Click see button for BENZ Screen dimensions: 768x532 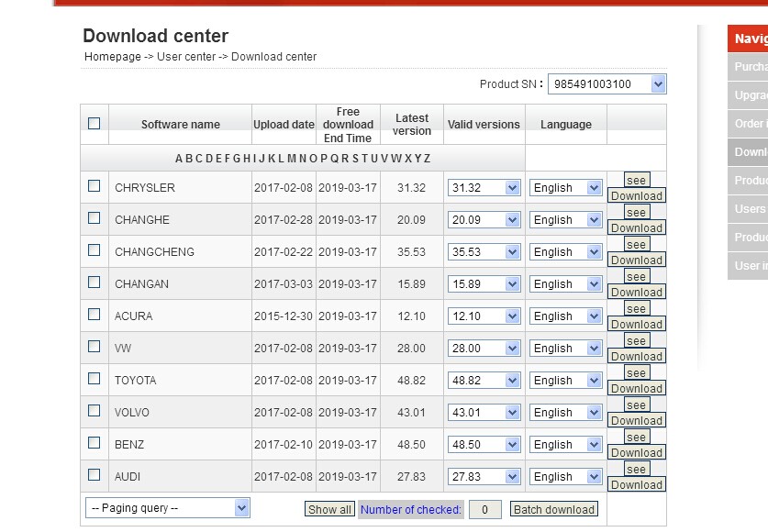[637, 437]
